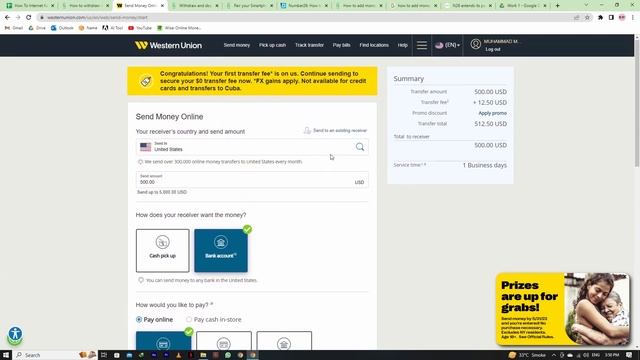This screenshot has height=360, width=640.
Task: Open the Extensions puzzle icon
Action: click(x=600, y=18)
